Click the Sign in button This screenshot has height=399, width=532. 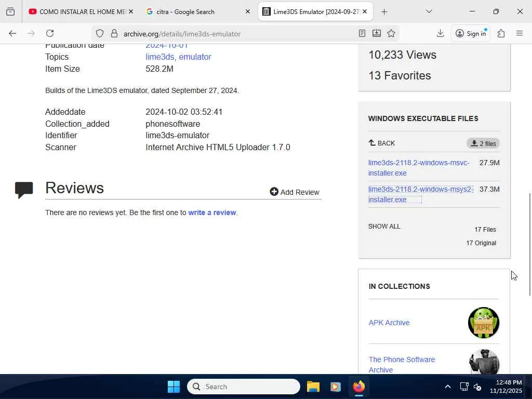[x=471, y=33]
